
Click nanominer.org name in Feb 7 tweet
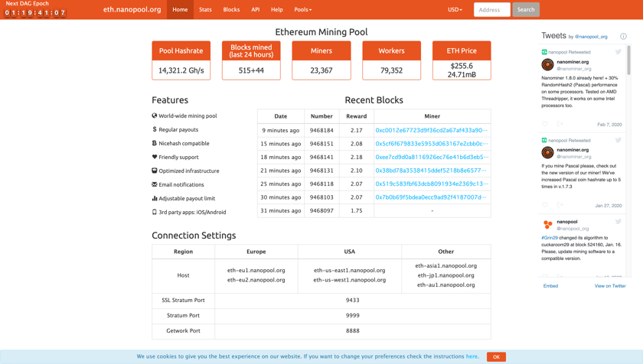click(x=573, y=62)
